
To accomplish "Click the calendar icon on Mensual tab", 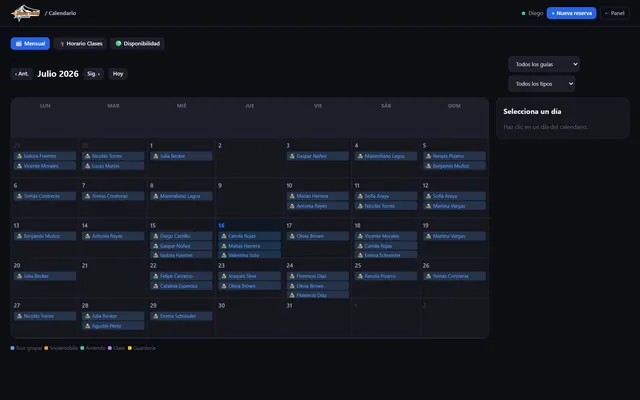I will [x=18, y=44].
